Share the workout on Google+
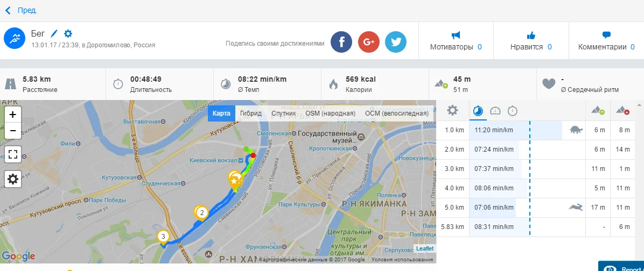Image resolution: width=644 pixels, height=271 pixels. 369,42
